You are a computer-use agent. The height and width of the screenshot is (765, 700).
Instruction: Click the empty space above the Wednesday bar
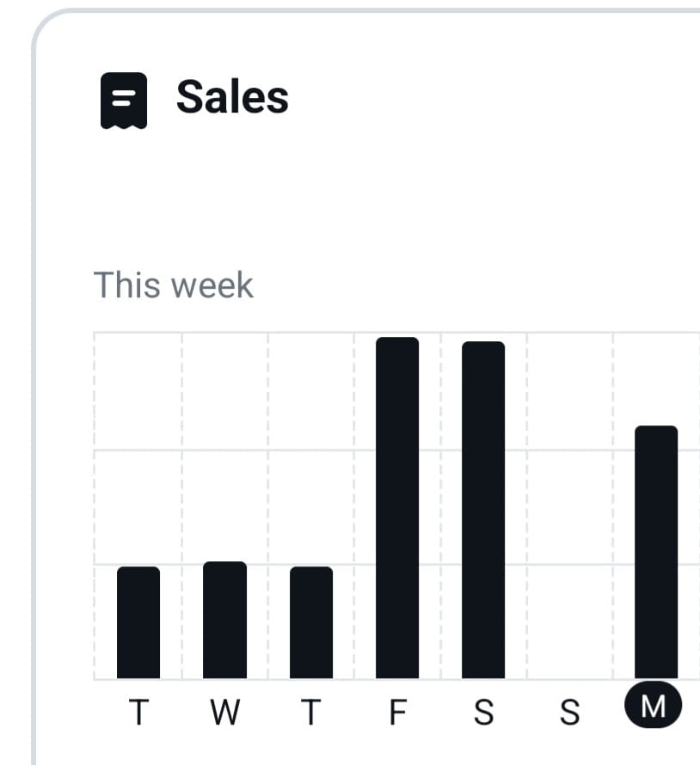(x=224, y=446)
